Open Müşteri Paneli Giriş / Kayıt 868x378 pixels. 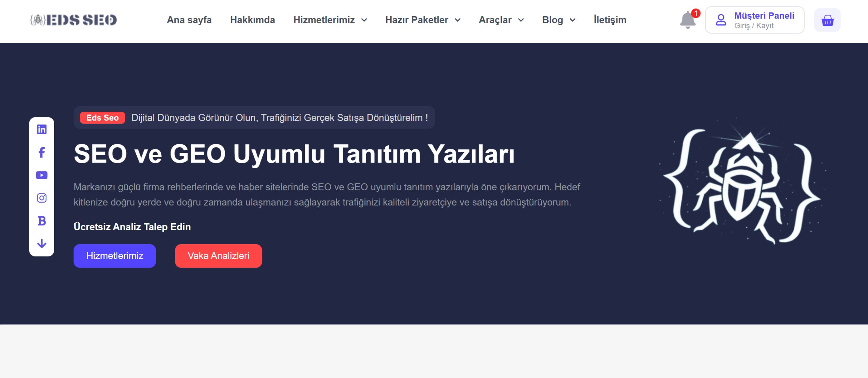tap(755, 20)
